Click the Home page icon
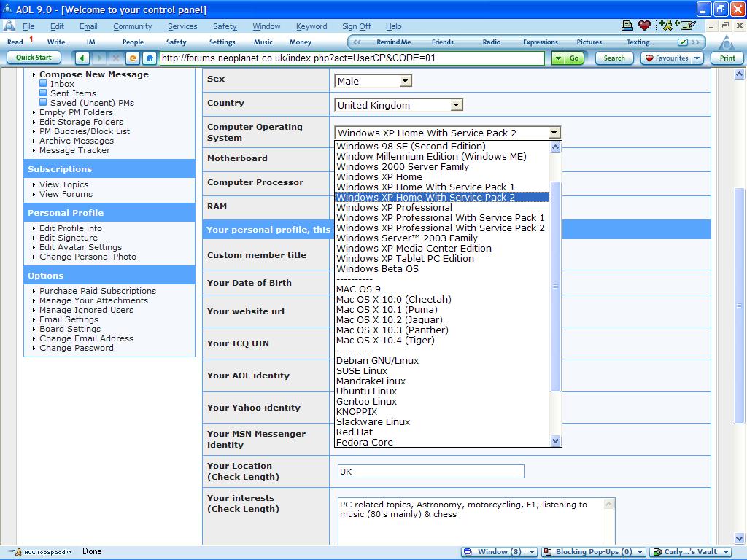 (150, 58)
